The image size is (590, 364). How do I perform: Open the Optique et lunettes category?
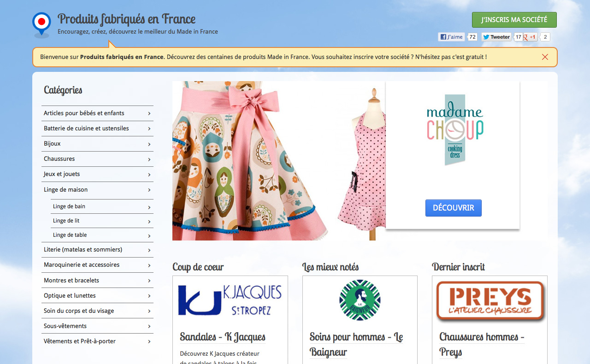(97, 296)
